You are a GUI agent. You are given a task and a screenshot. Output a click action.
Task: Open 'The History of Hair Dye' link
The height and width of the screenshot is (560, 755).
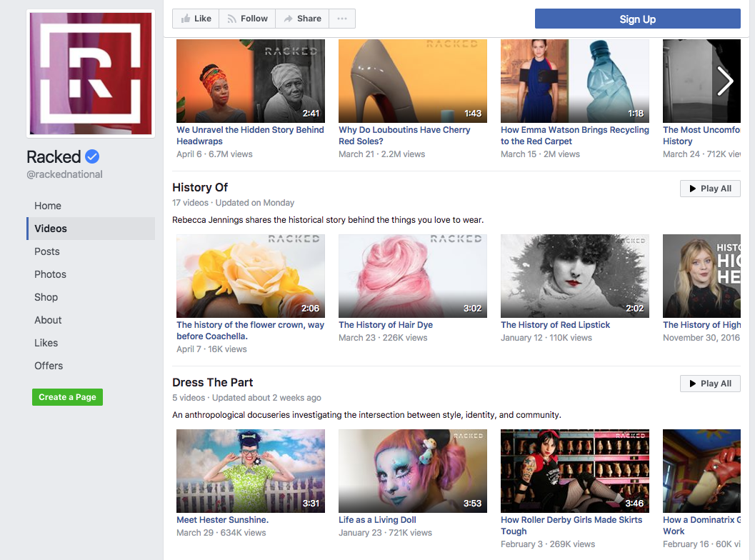386,325
